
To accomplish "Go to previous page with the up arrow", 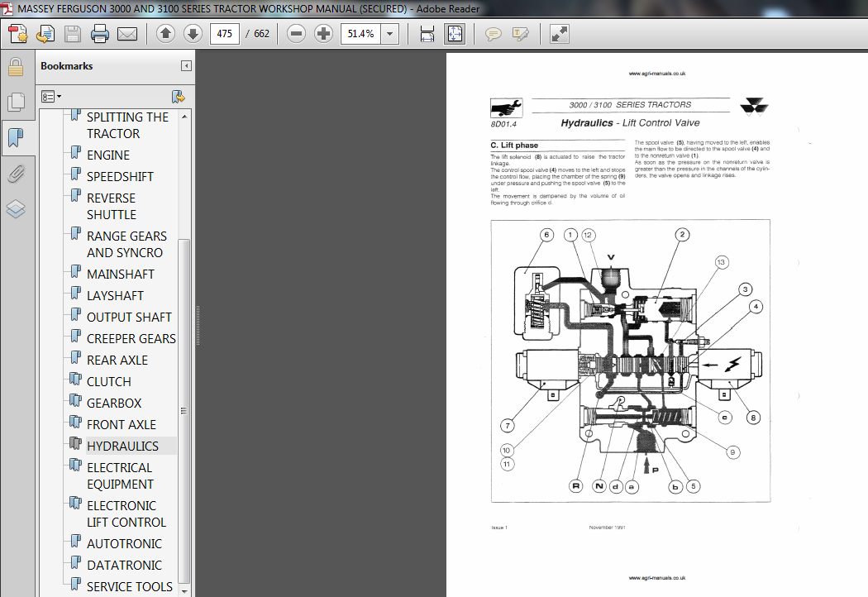I will coord(165,34).
